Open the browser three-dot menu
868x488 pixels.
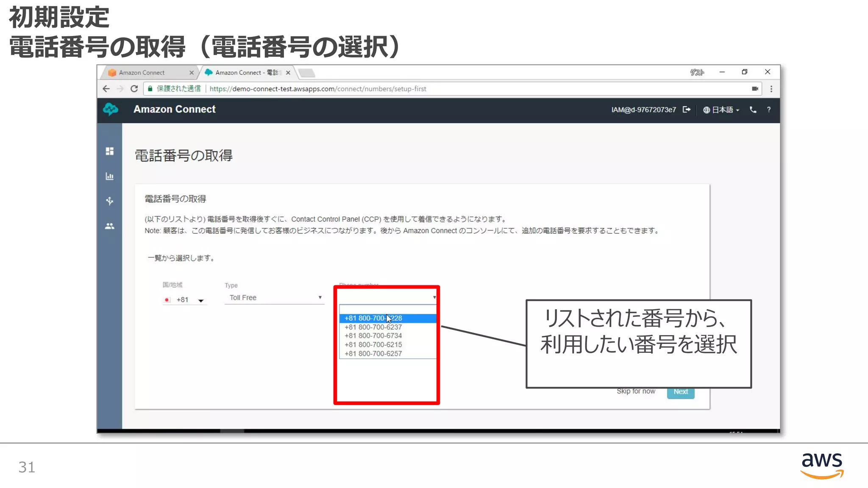click(771, 89)
